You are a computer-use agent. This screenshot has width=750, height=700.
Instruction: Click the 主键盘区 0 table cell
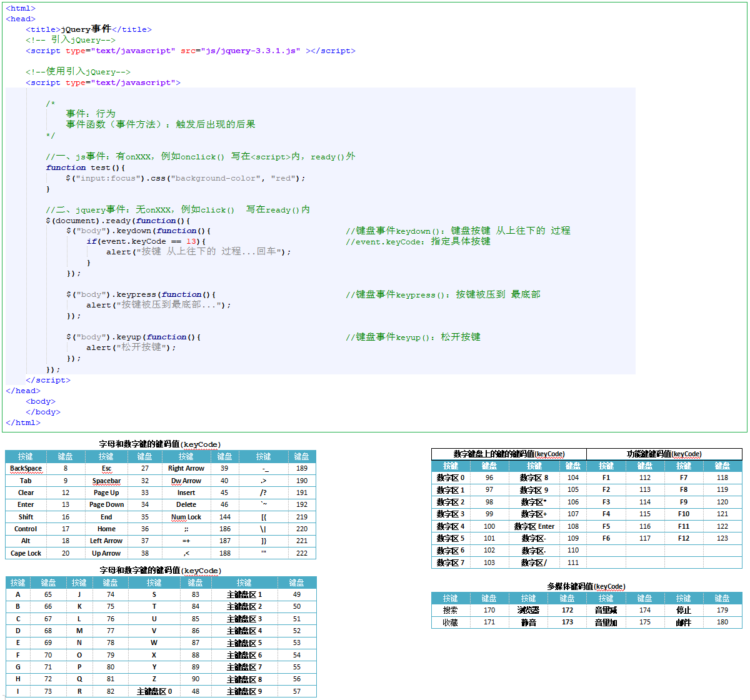154,691
